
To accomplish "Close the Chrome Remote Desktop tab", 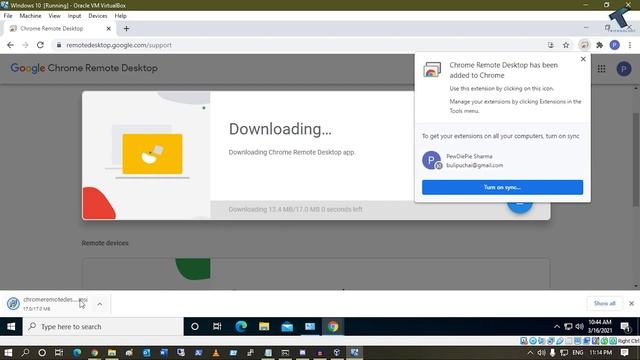I will click(109, 29).
